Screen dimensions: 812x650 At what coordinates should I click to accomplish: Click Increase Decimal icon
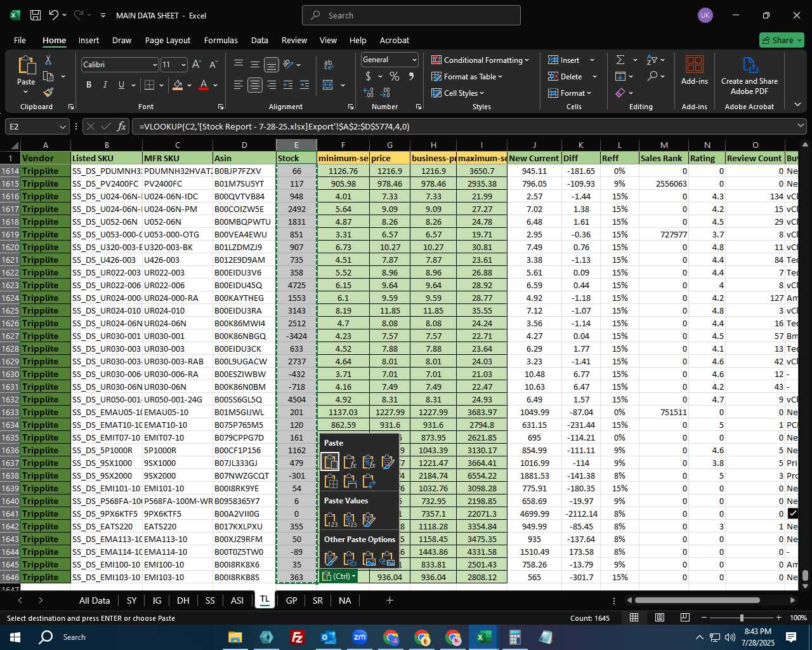pos(369,93)
